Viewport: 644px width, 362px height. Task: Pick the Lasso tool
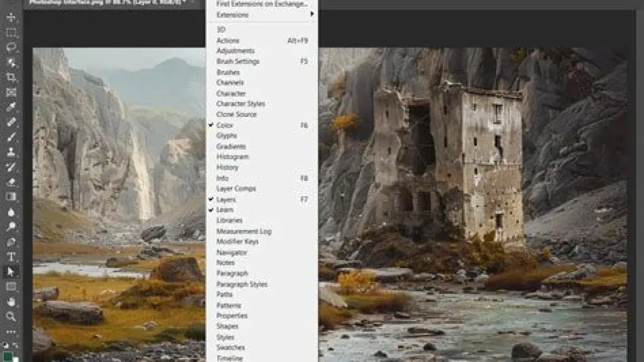[11, 47]
